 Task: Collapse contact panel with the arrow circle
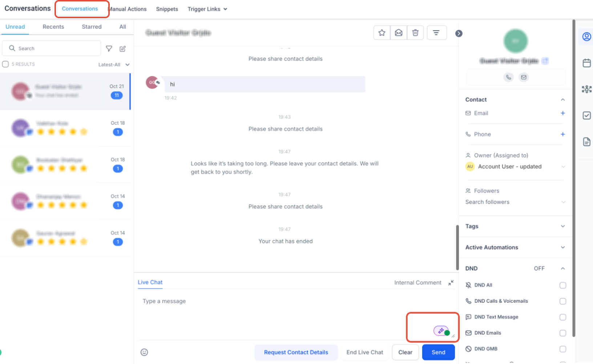459,33
